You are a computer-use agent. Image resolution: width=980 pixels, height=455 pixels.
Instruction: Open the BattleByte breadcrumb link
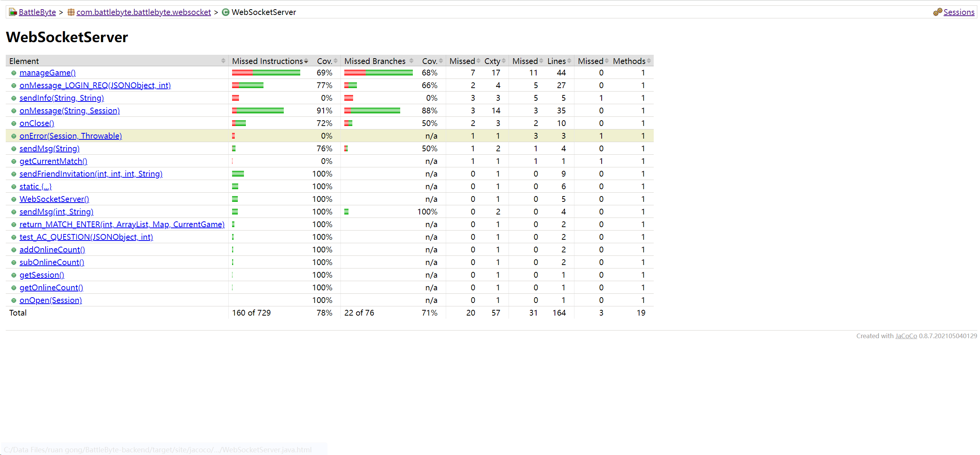coord(37,12)
